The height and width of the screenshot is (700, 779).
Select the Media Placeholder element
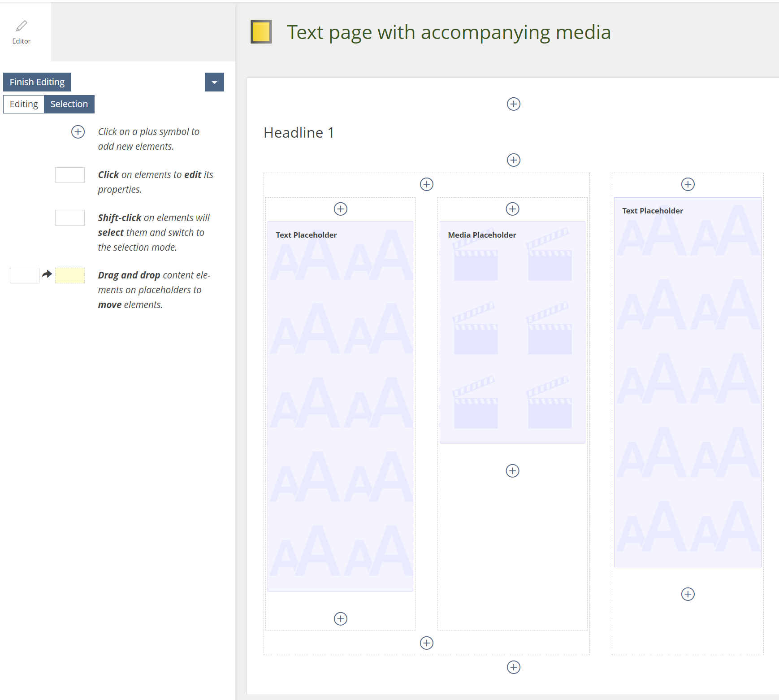512,332
